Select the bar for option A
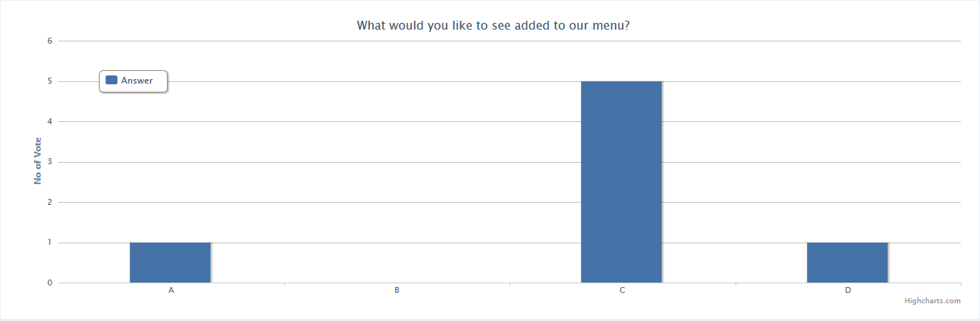Screen dimensions: 980x321 tap(171, 263)
